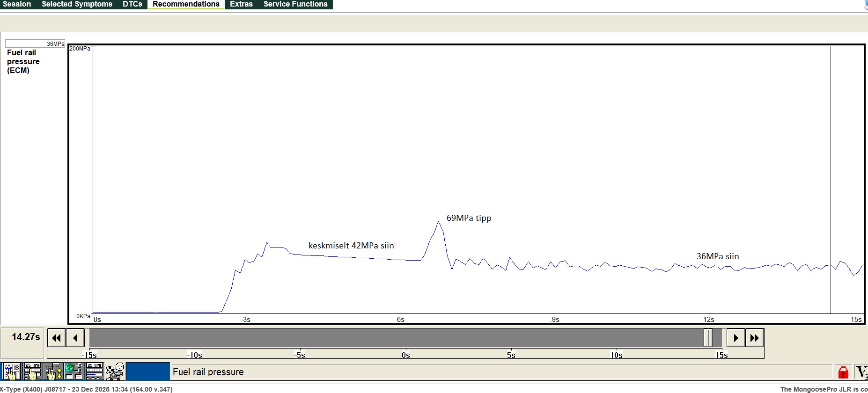Go to Service Functions tab
The image size is (868, 393).
coord(295,4)
